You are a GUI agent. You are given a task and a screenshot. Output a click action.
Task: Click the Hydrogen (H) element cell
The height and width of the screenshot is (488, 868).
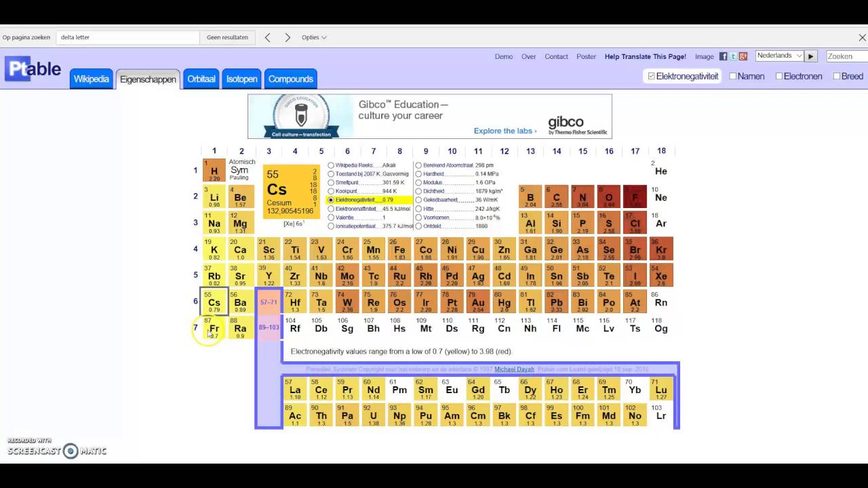(x=214, y=171)
